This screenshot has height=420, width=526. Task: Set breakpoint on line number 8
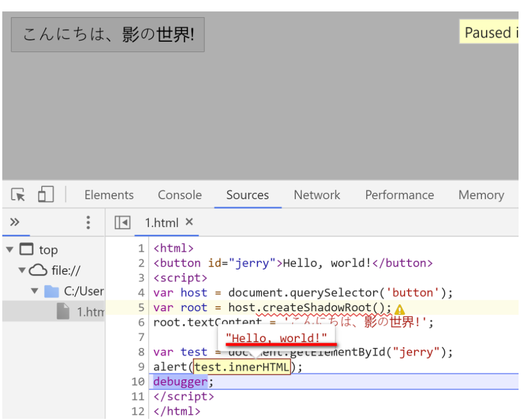click(141, 352)
